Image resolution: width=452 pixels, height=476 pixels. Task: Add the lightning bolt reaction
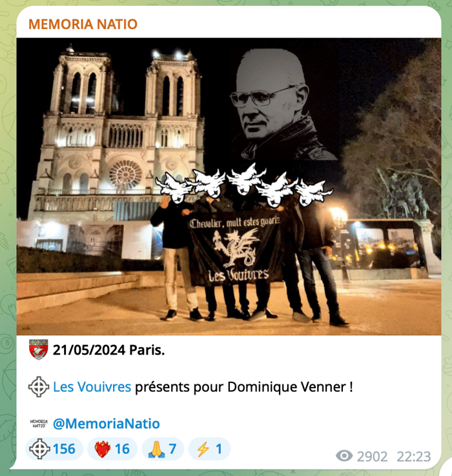[209, 449]
